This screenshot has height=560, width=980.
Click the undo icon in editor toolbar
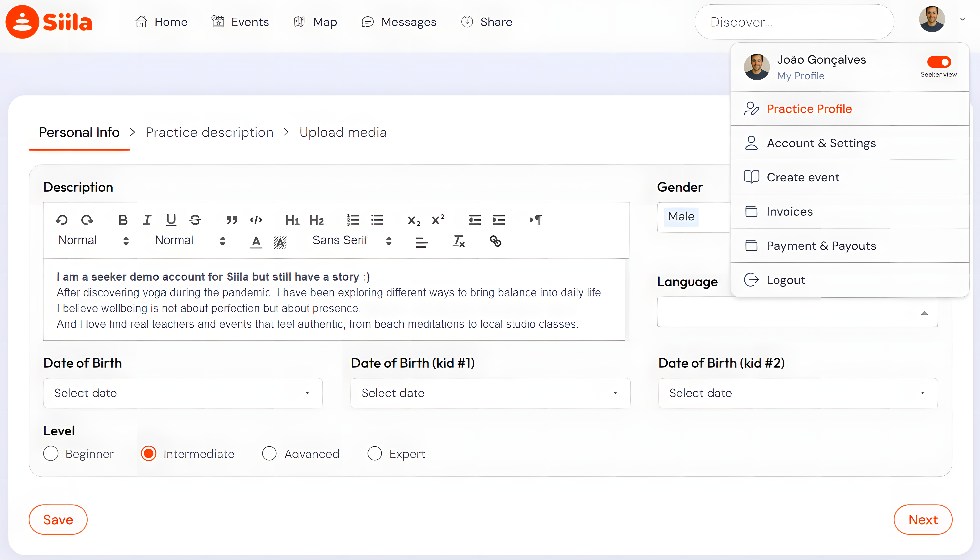[x=62, y=220]
